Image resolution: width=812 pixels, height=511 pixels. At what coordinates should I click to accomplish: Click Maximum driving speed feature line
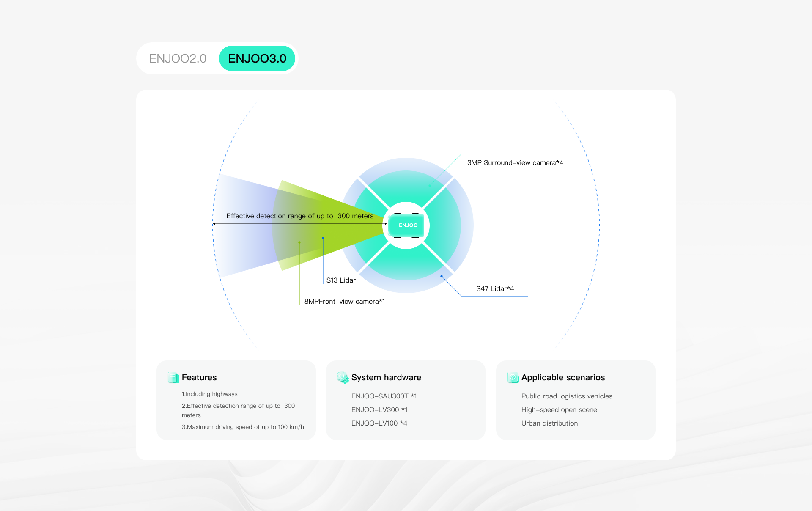tap(243, 427)
